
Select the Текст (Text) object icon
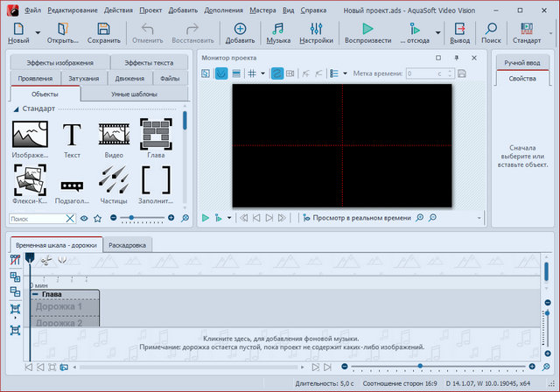pos(72,136)
